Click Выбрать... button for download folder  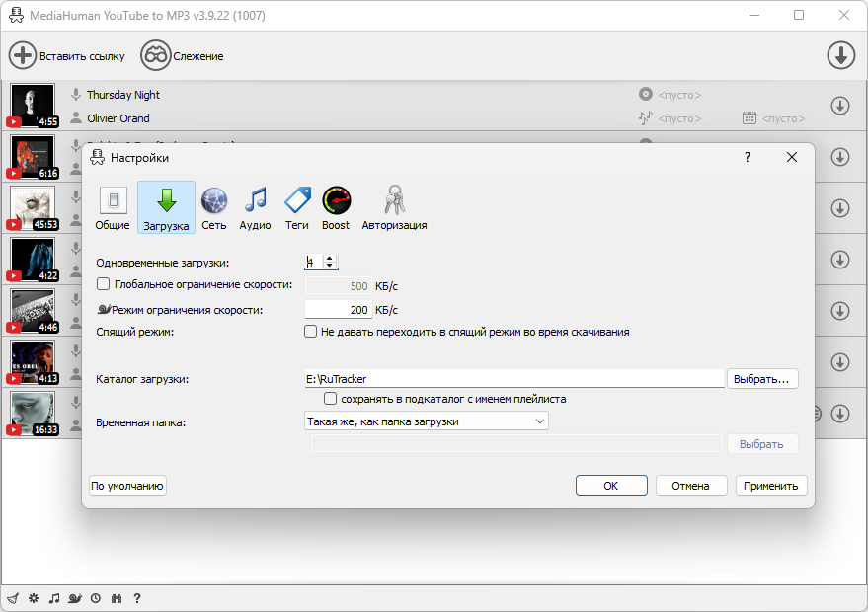point(761,379)
